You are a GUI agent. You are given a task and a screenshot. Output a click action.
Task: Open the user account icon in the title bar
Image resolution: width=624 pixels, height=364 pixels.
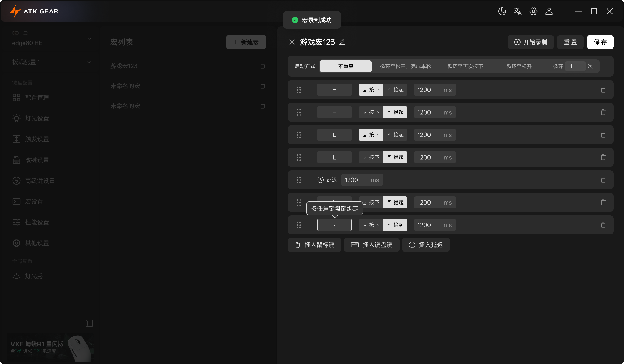pyautogui.click(x=549, y=11)
